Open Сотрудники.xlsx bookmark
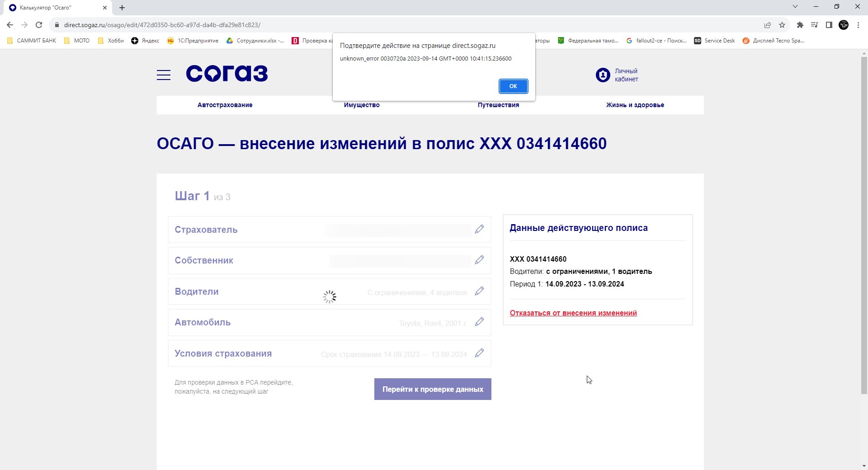The width and height of the screenshot is (868, 470). (255, 41)
